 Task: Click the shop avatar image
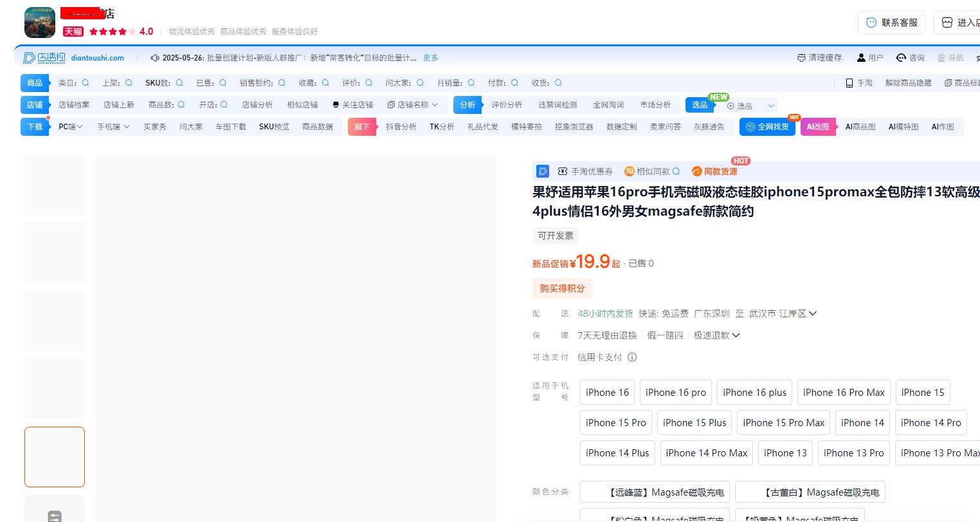40,23
